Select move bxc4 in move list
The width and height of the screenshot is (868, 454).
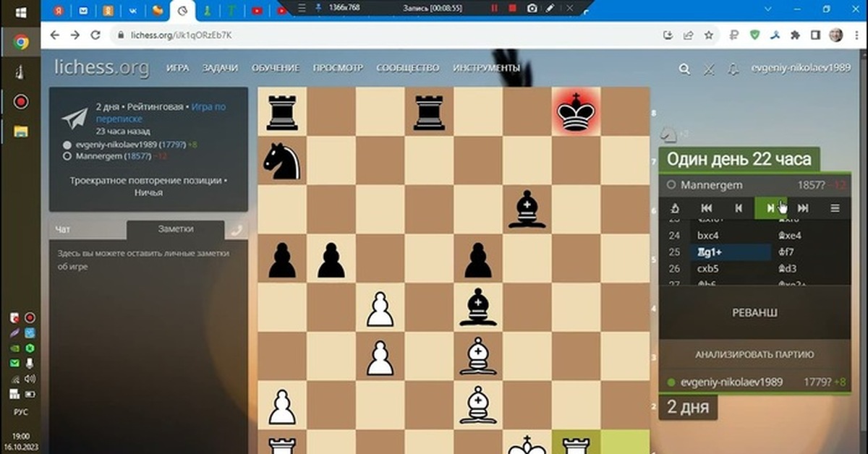pos(731,236)
